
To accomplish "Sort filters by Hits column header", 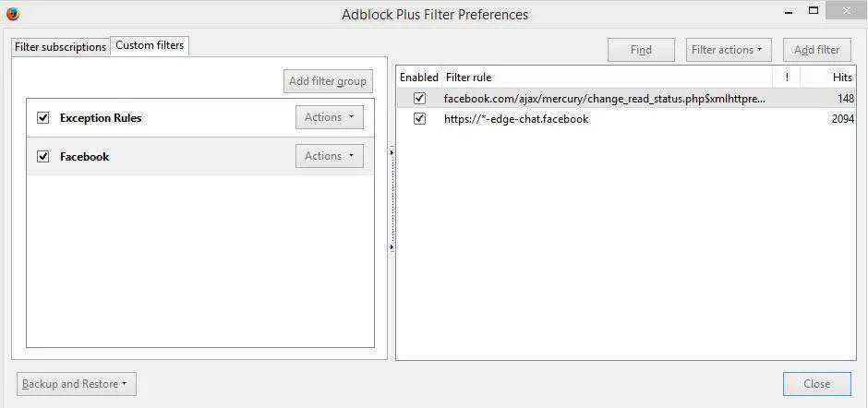I will 828,77.
